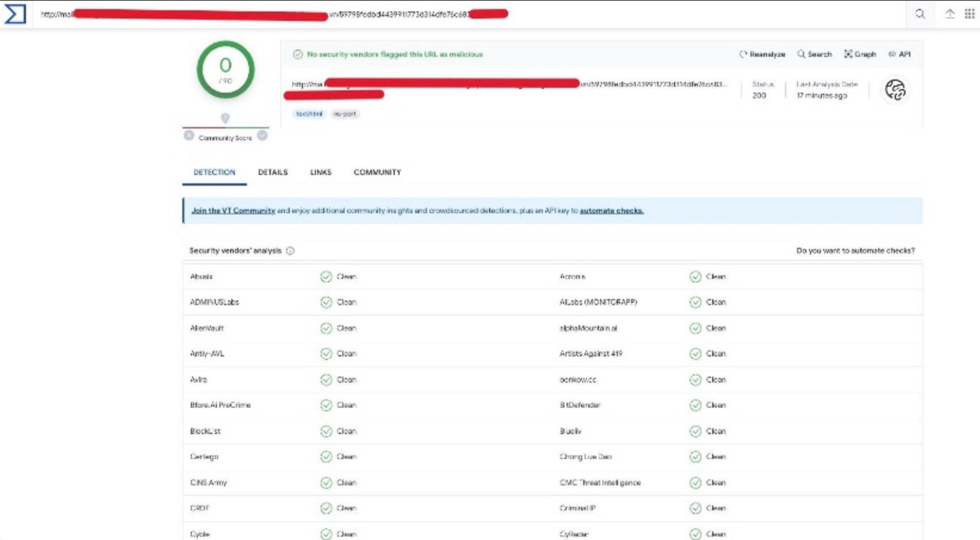The image size is (980, 540).
Task: Select the 'Bfore.Ai PreCrime' vendor name
Action: click(220, 405)
